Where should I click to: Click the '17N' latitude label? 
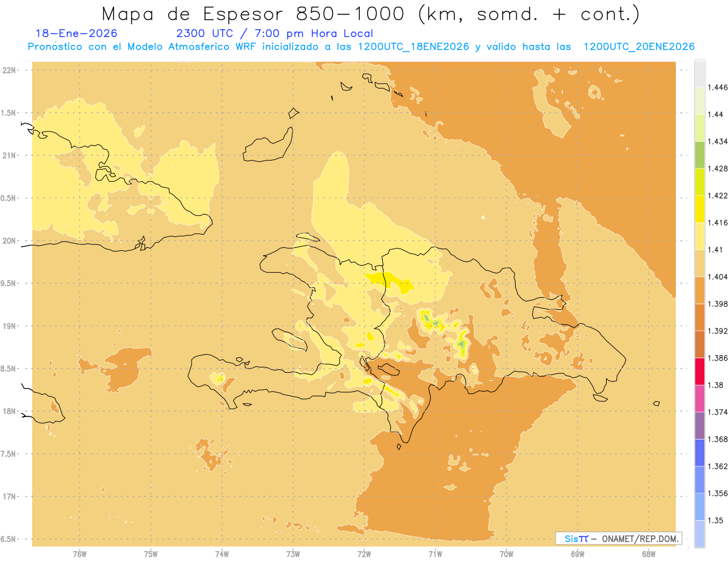point(8,497)
